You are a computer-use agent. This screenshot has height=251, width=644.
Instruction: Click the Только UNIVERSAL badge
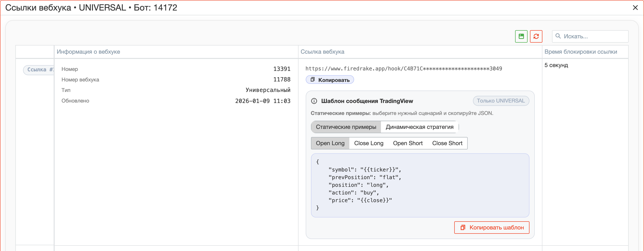(501, 101)
